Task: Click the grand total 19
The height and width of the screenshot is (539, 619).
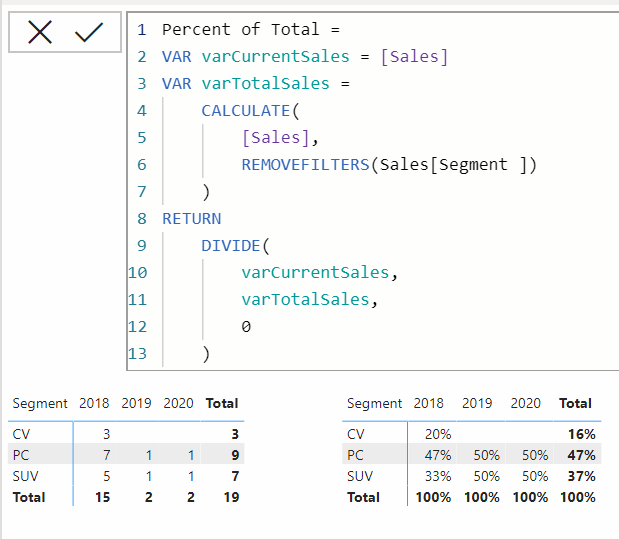Action: tap(231, 497)
